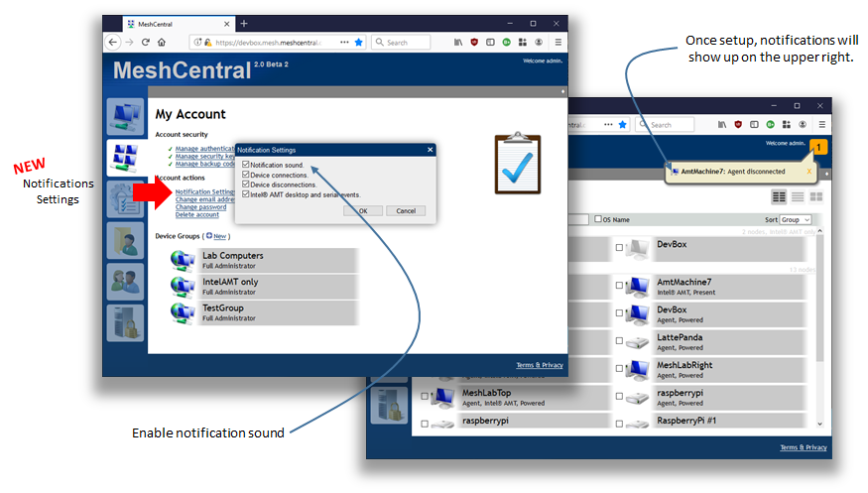Toggle Device disconnections checkbox
Viewport: 868px width, 493px height.
(x=246, y=185)
